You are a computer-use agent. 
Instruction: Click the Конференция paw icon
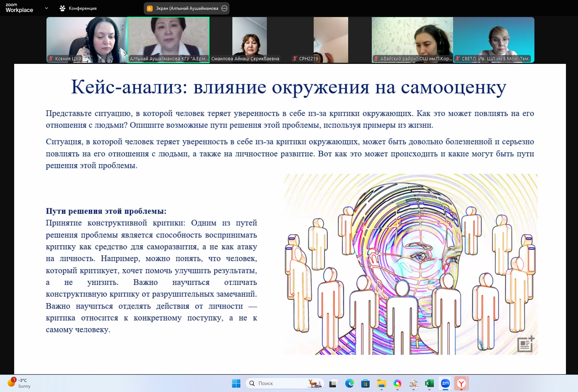(x=62, y=8)
